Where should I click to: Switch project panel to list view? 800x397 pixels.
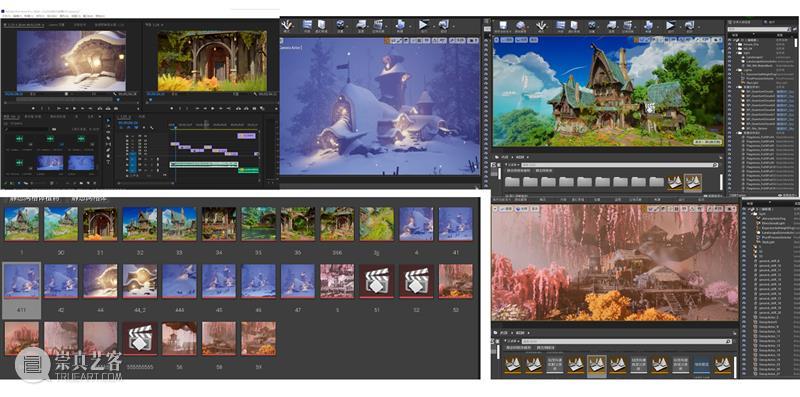12,183
